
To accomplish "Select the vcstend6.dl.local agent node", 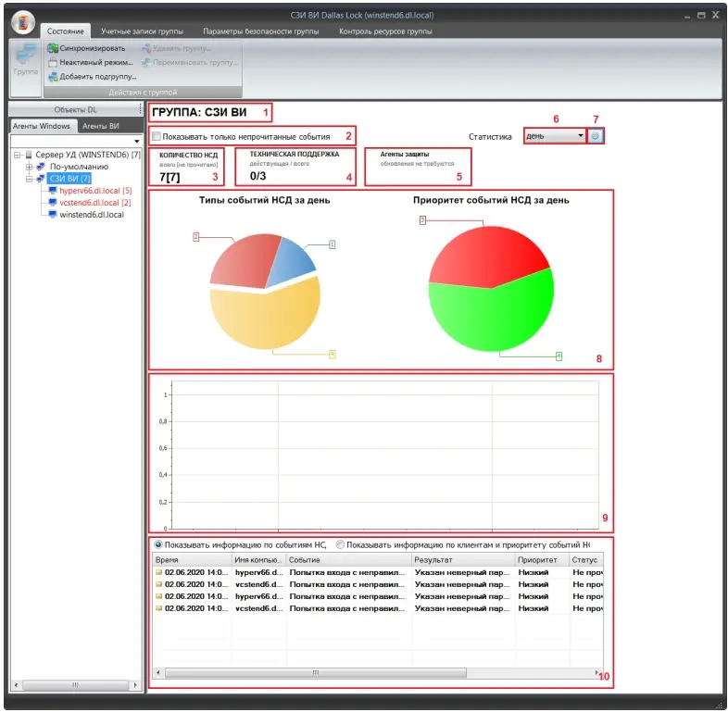I will click(95, 202).
